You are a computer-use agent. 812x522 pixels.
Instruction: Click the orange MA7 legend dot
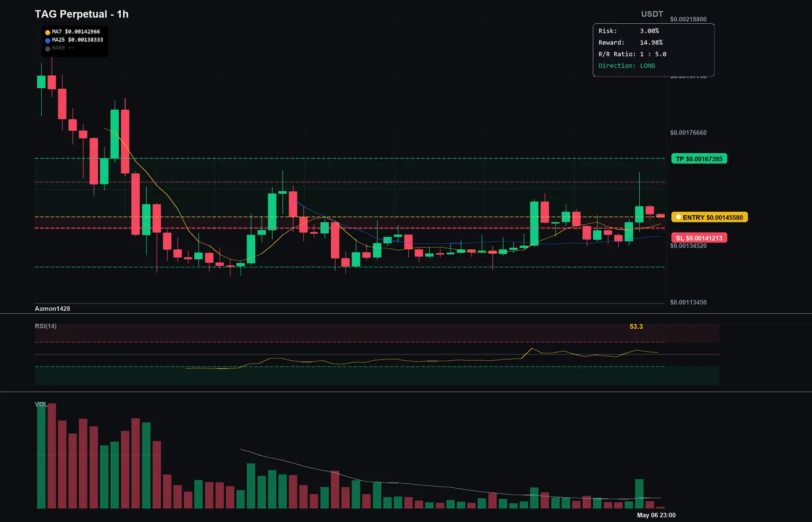[48, 32]
